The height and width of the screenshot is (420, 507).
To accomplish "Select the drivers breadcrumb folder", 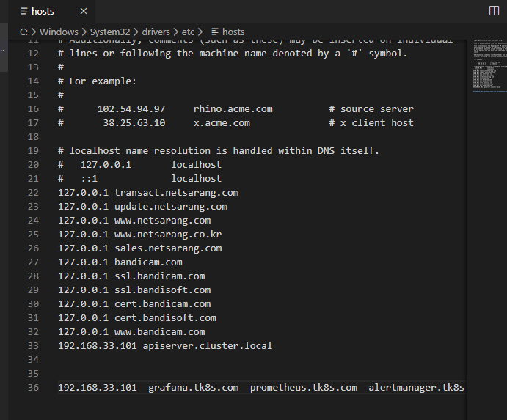I will [156, 32].
